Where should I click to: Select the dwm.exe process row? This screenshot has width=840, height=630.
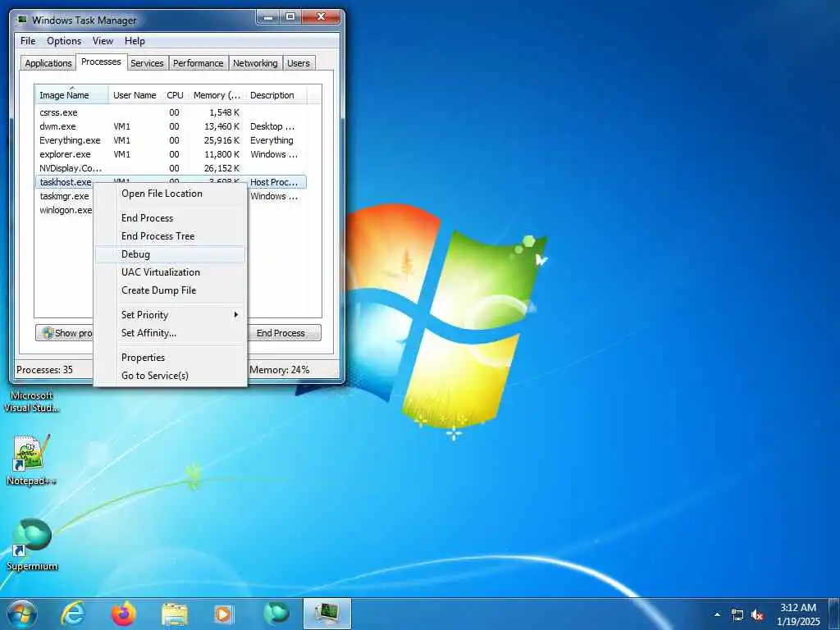[x=171, y=126]
